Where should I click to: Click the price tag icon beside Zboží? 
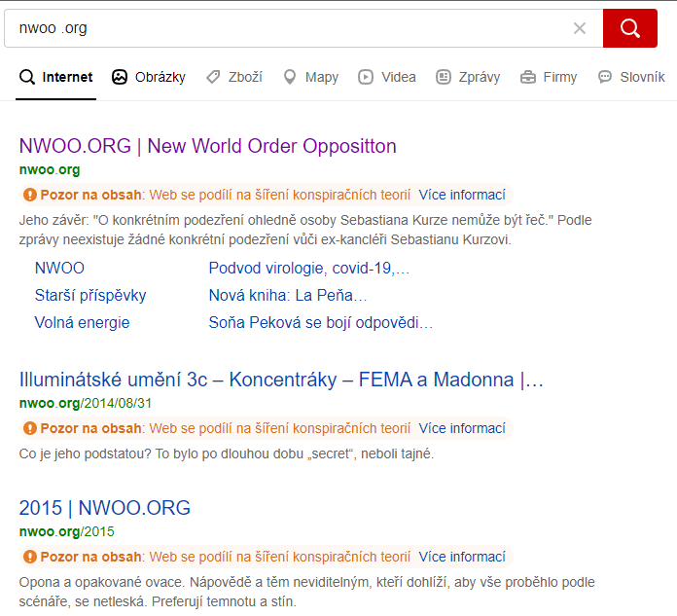(213, 77)
